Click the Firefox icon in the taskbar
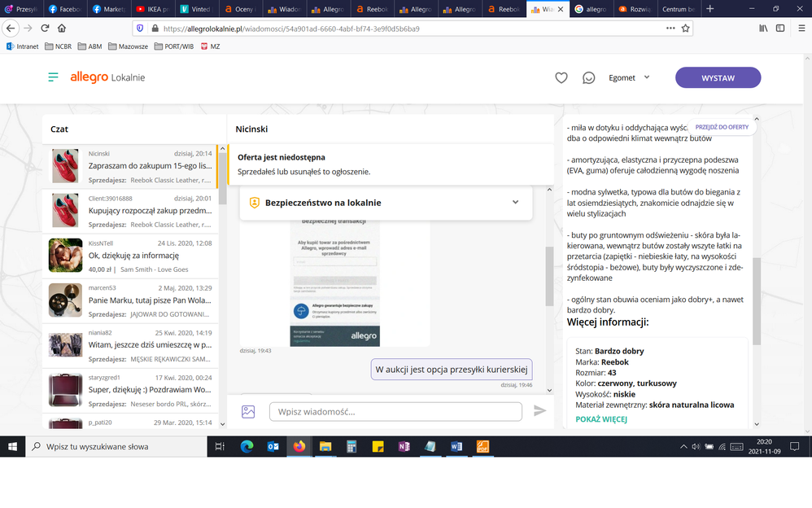 (x=299, y=446)
